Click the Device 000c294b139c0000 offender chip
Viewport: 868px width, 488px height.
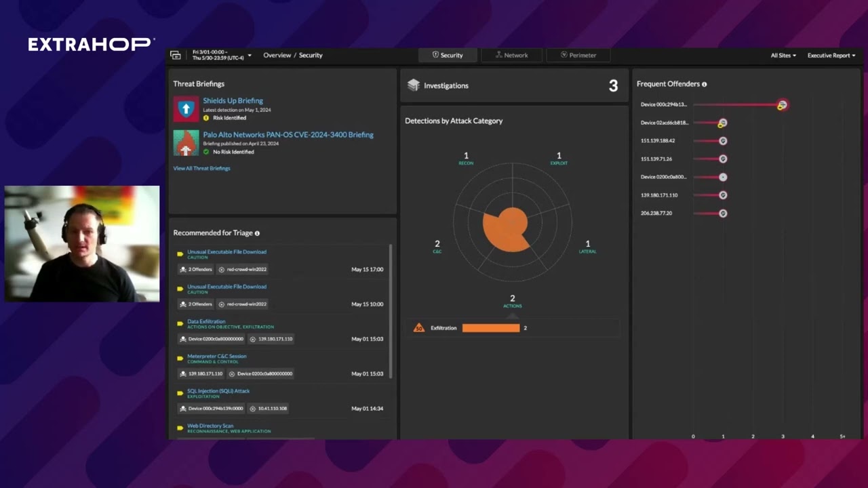[212, 409]
